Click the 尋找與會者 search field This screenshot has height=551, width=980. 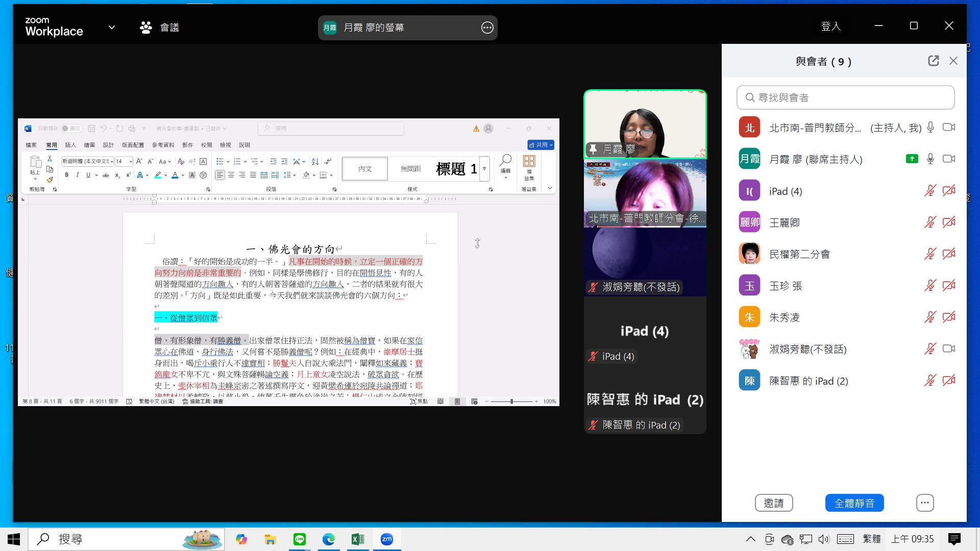pyautogui.click(x=845, y=97)
